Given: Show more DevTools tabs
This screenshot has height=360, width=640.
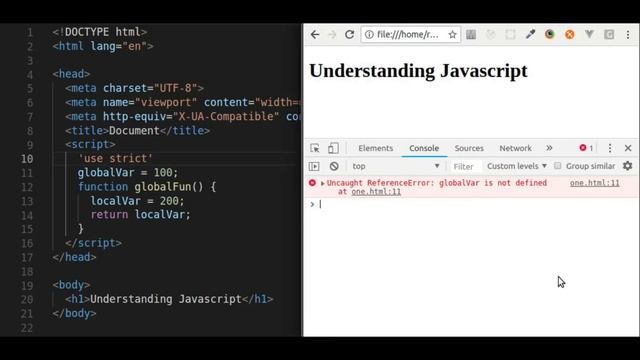Looking at the screenshot, I should click(x=549, y=148).
